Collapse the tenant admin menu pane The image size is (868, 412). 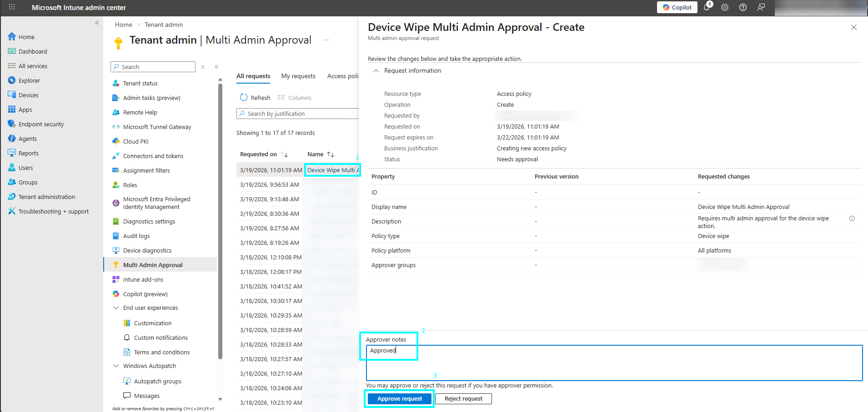coord(216,67)
